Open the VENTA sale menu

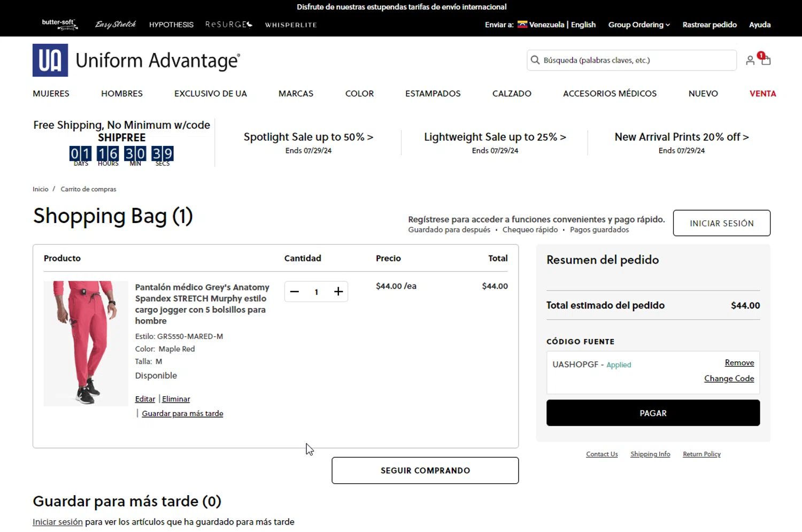pos(762,94)
